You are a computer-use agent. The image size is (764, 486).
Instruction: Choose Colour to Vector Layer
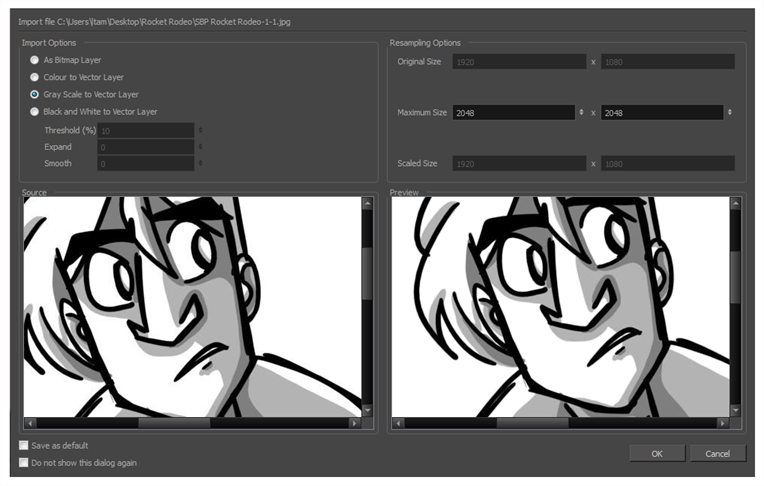coord(35,77)
